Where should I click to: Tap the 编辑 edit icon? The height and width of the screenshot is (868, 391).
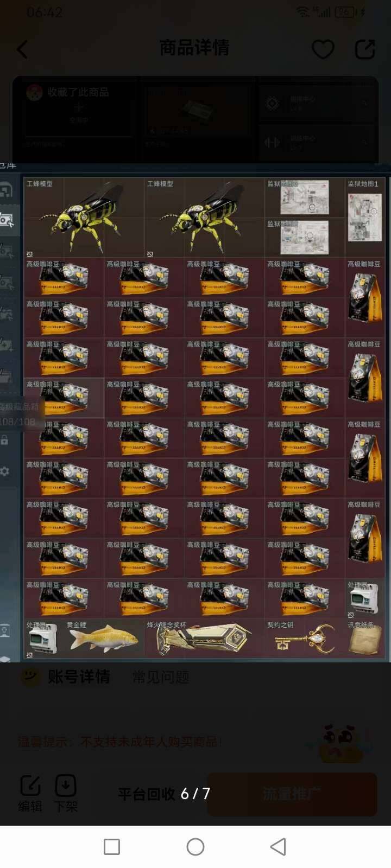(30, 794)
